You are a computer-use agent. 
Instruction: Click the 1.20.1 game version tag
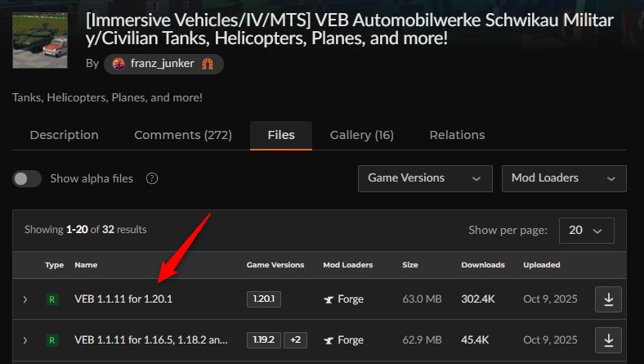(264, 299)
